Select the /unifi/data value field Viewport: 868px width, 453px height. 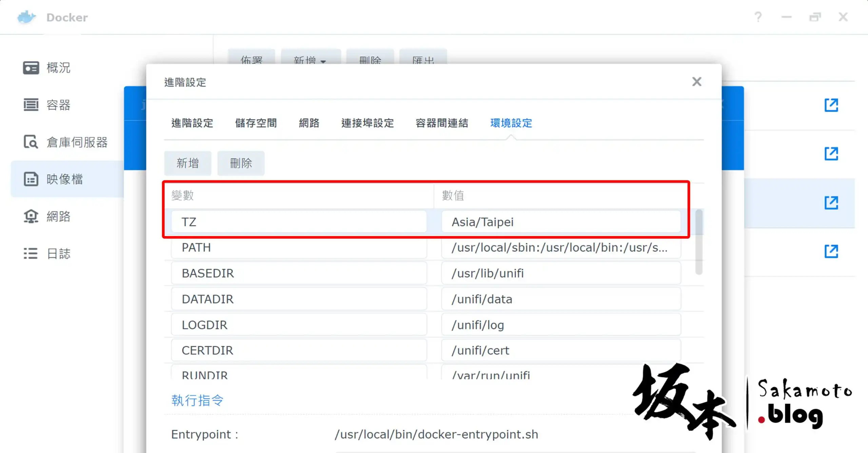tap(560, 299)
